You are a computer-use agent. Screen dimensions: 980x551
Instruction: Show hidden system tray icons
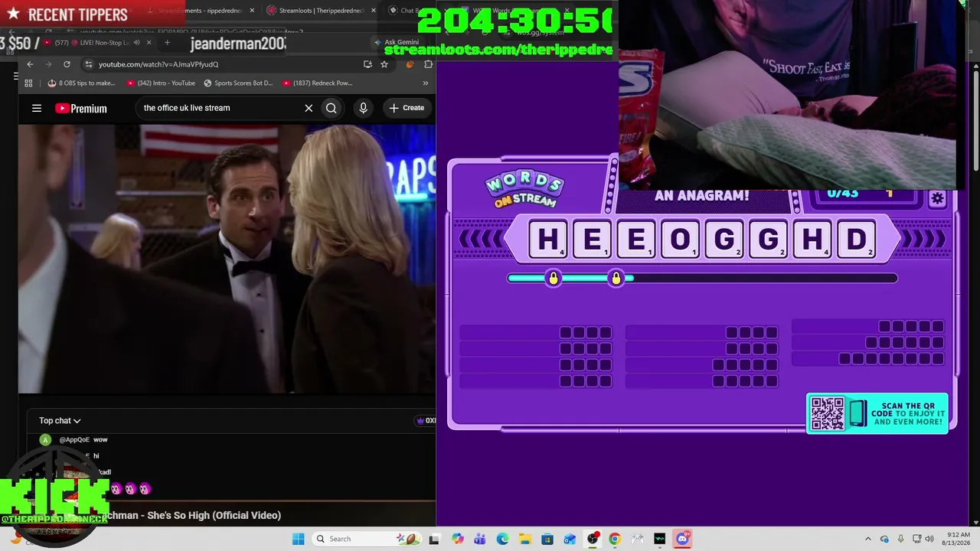(867, 539)
